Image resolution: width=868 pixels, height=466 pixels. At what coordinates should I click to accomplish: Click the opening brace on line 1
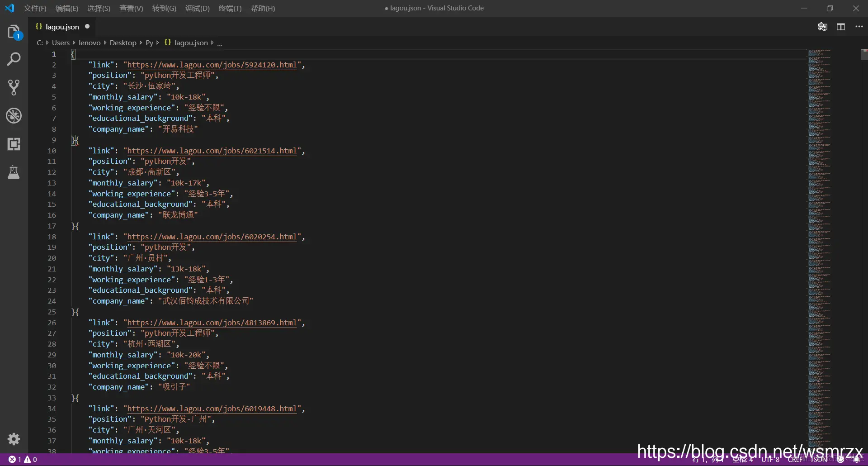point(73,54)
